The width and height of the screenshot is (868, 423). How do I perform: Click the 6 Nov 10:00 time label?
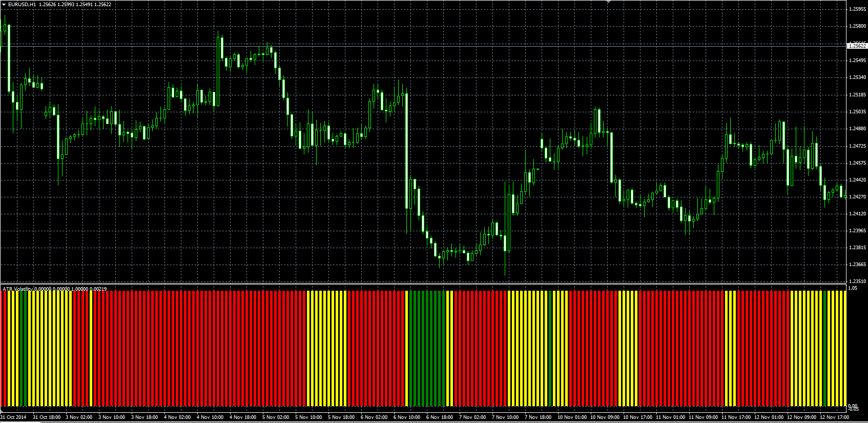(x=407, y=417)
